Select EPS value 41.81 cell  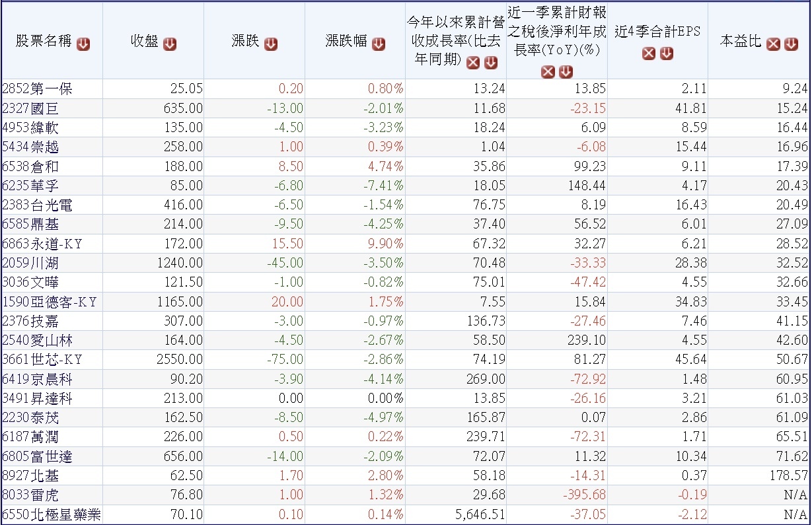tap(657, 108)
